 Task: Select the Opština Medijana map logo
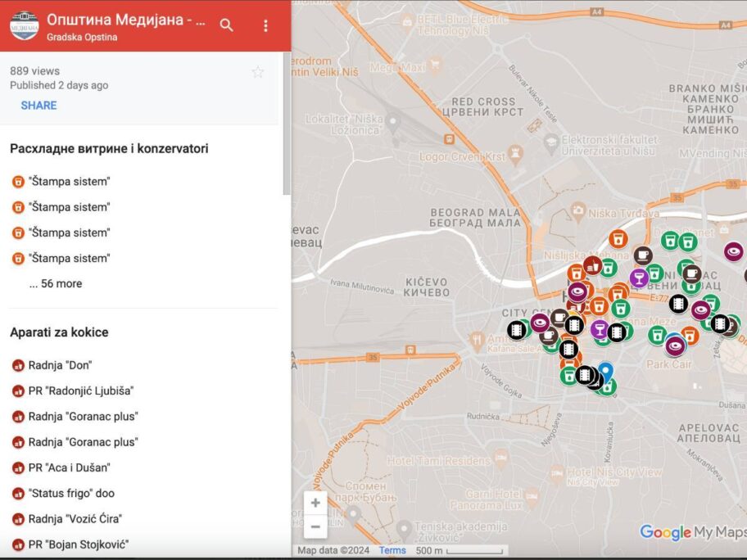tap(25, 25)
